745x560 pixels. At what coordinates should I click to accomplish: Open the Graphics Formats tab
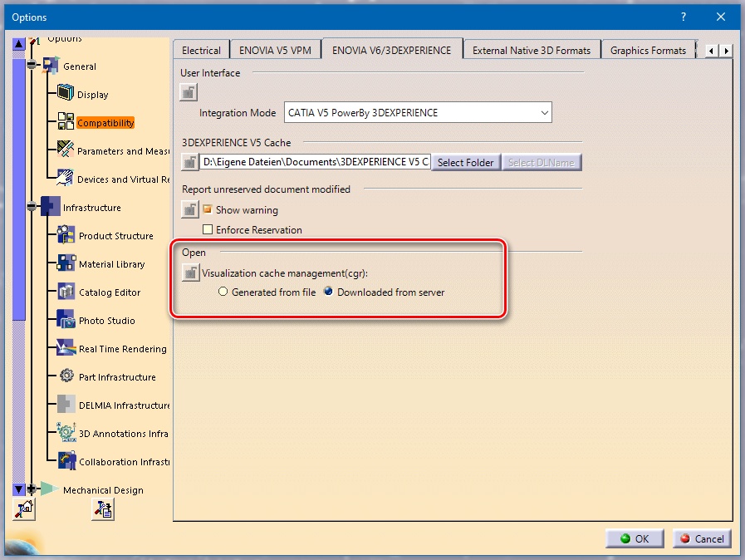[x=648, y=51]
